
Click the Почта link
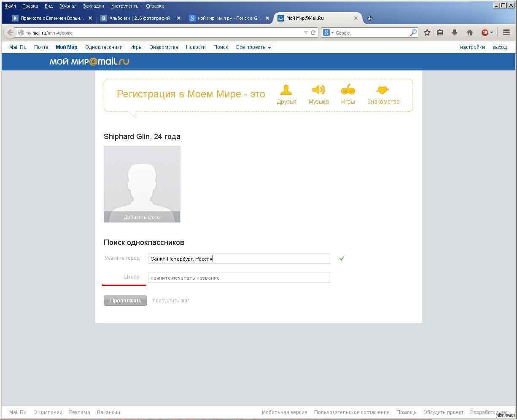tap(41, 47)
